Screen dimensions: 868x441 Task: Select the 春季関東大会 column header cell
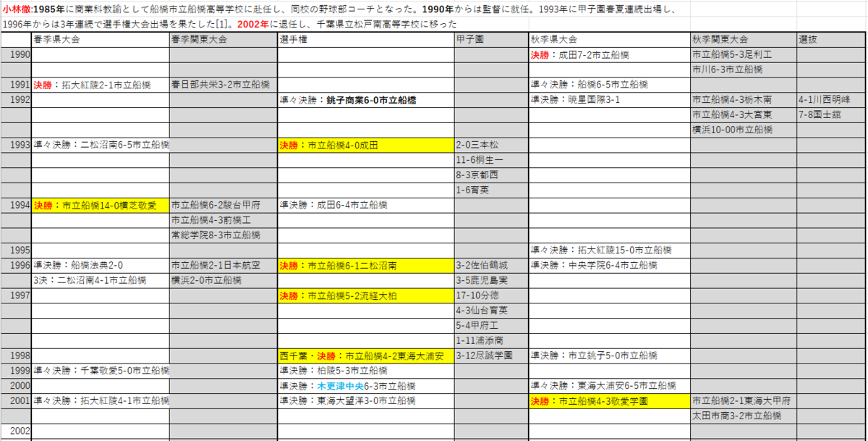tap(223, 40)
